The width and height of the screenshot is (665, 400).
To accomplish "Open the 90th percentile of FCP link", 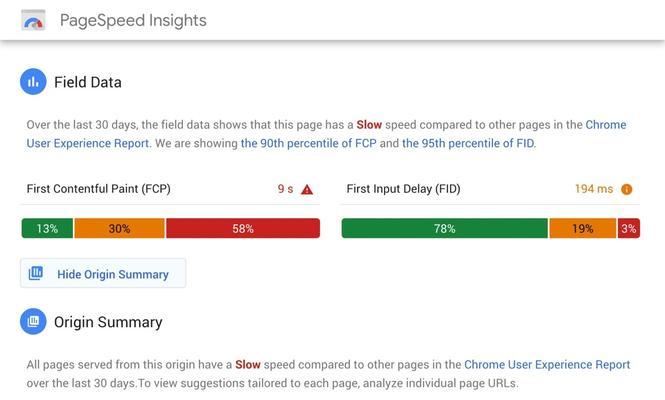I will click(x=309, y=143).
